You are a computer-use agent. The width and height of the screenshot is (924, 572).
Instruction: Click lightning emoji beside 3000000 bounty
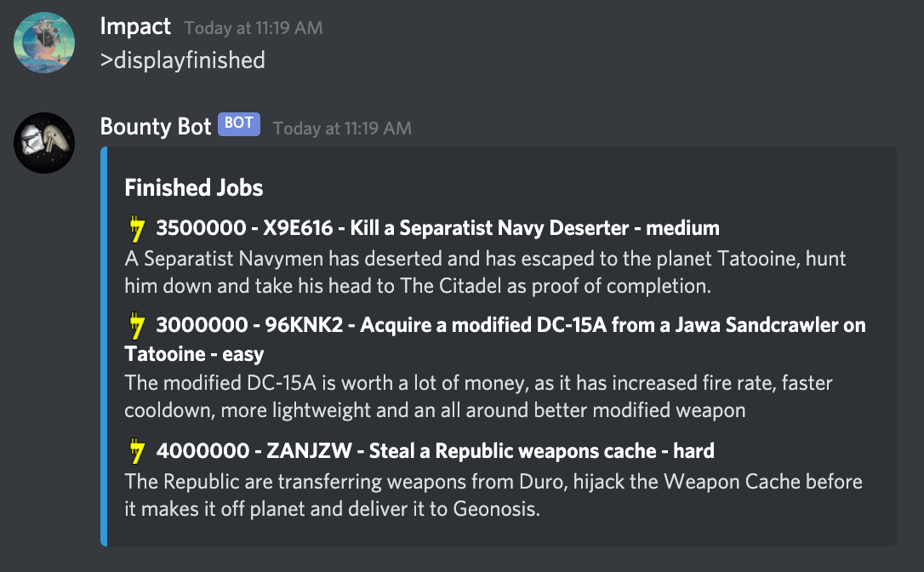click(137, 325)
